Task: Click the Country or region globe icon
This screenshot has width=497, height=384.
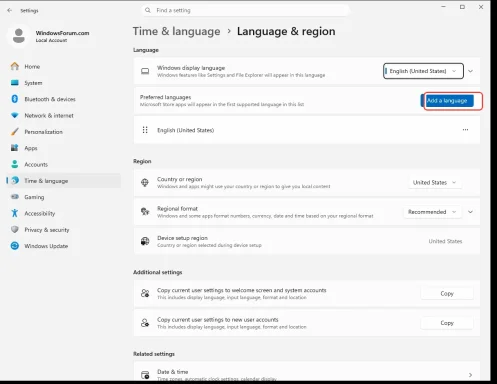Action: [x=145, y=182]
